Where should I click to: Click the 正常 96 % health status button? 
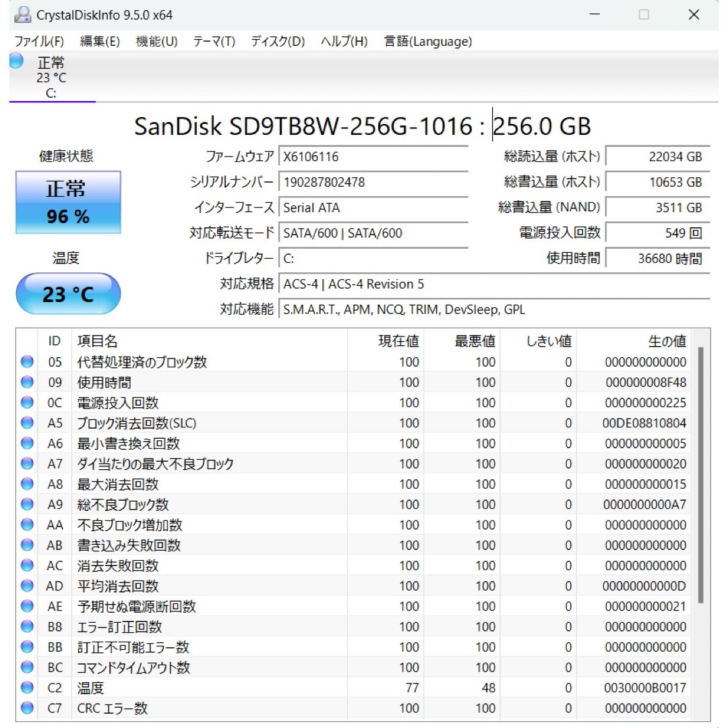tap(68, 202)
